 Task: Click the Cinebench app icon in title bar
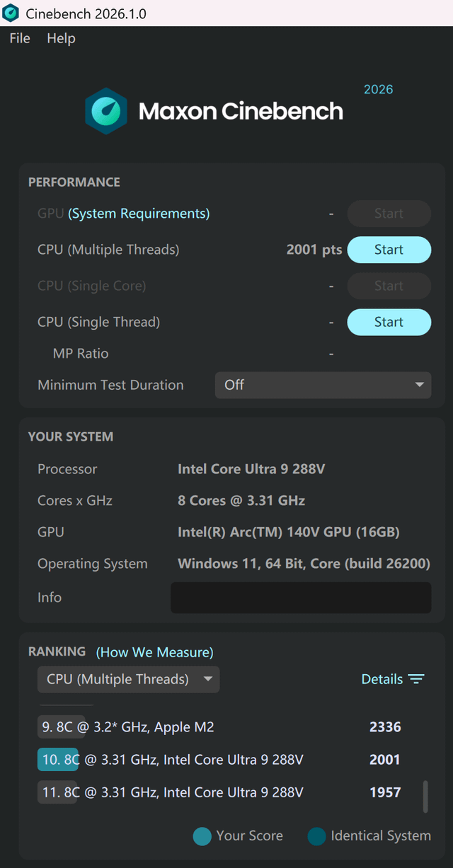click(x=11, y=13)
